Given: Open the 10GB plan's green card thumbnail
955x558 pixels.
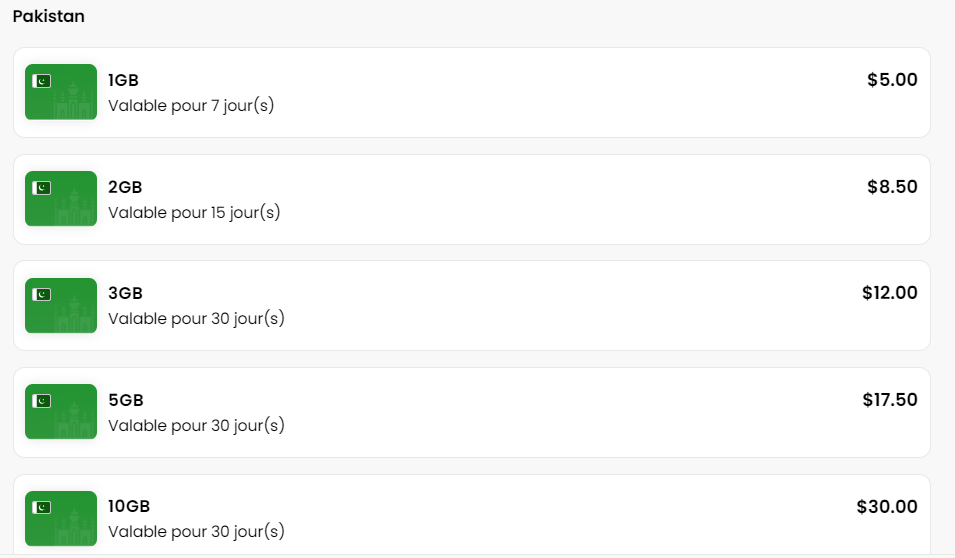Looking at the screenshot, I should pos(61,518).
